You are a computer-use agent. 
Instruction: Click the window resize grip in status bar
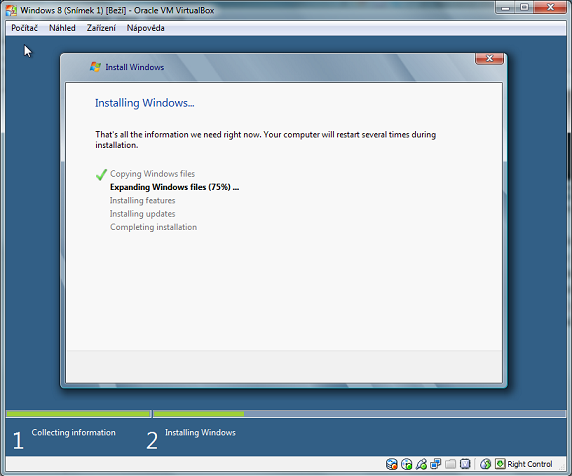pos(562,466)
